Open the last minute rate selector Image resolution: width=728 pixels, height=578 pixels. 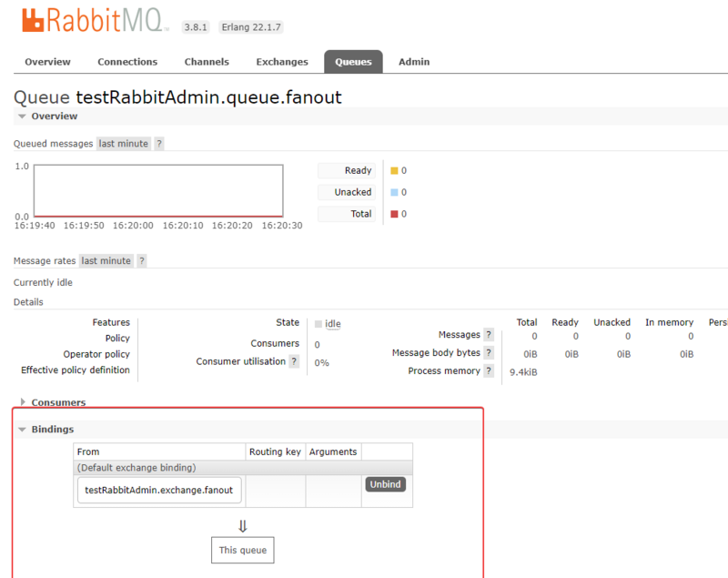[122, 143]
